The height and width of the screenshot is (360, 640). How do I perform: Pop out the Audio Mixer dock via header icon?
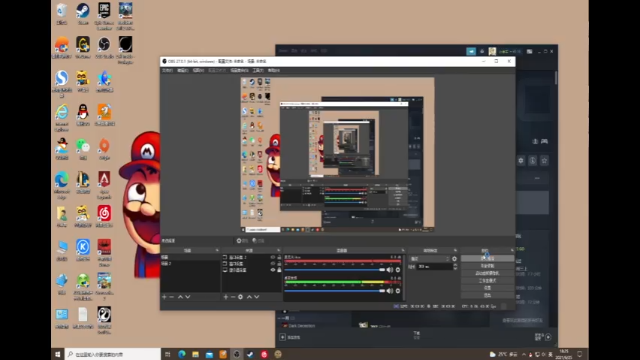point(403,250)
